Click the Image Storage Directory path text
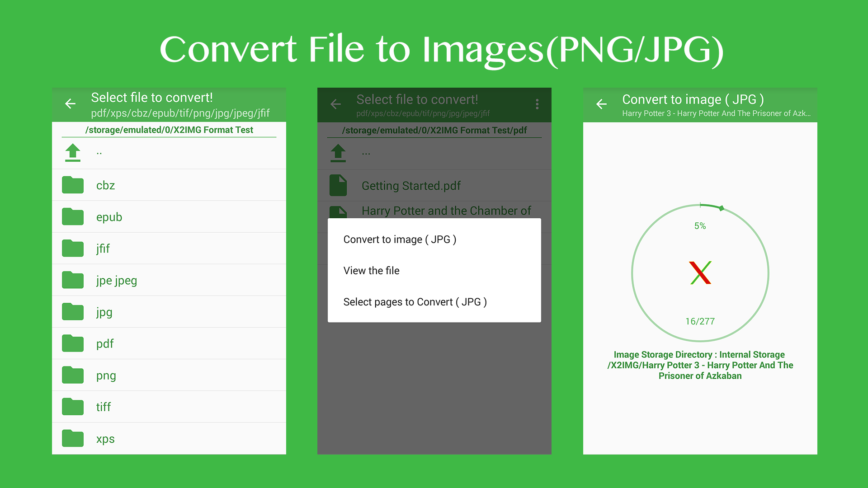The height and width of the screenshot is (488, 868). (x=700, y=365)
